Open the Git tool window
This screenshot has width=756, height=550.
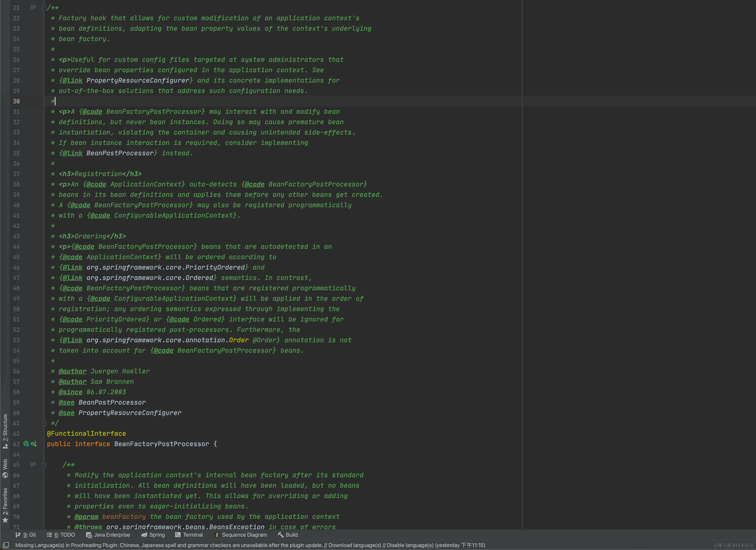tap(26, 535)
